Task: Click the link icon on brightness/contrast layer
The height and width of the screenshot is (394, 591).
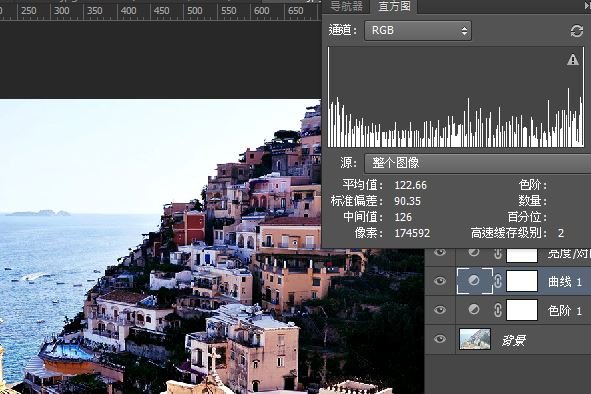Action: (x=498, y=254)
